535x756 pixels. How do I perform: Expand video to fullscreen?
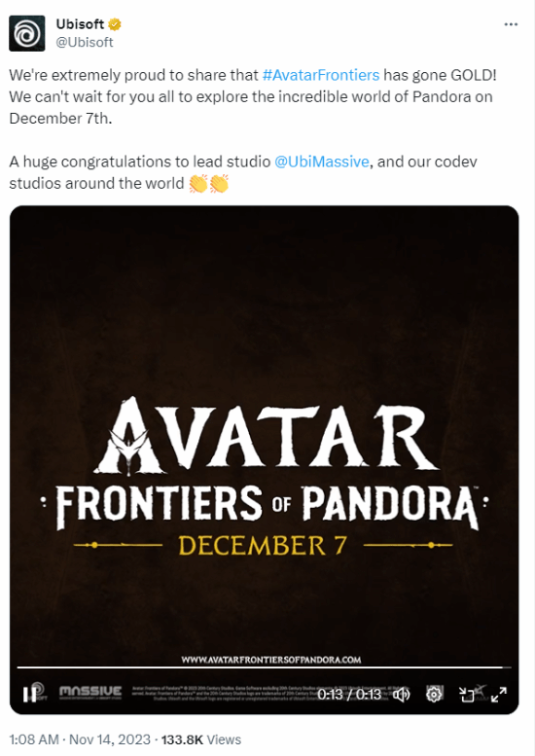(x=499, y=695)
